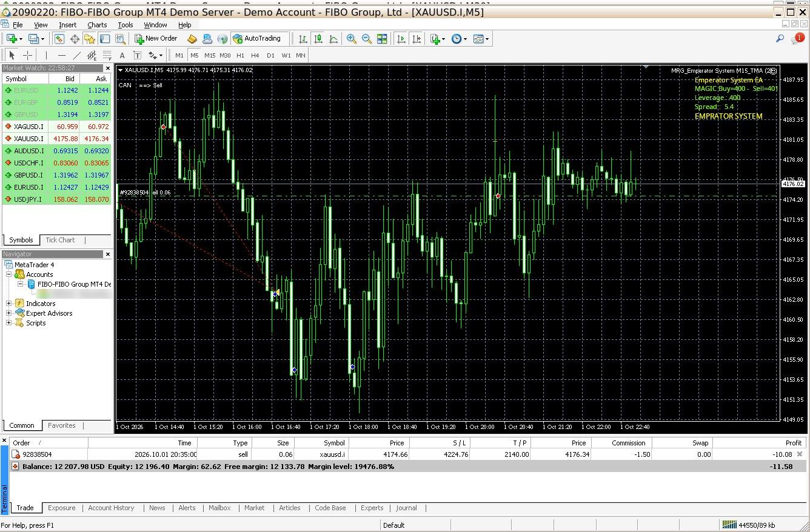Select Fibonacci retracement tool
Screen dimensions: 810x532
click(x=107, y=55)
